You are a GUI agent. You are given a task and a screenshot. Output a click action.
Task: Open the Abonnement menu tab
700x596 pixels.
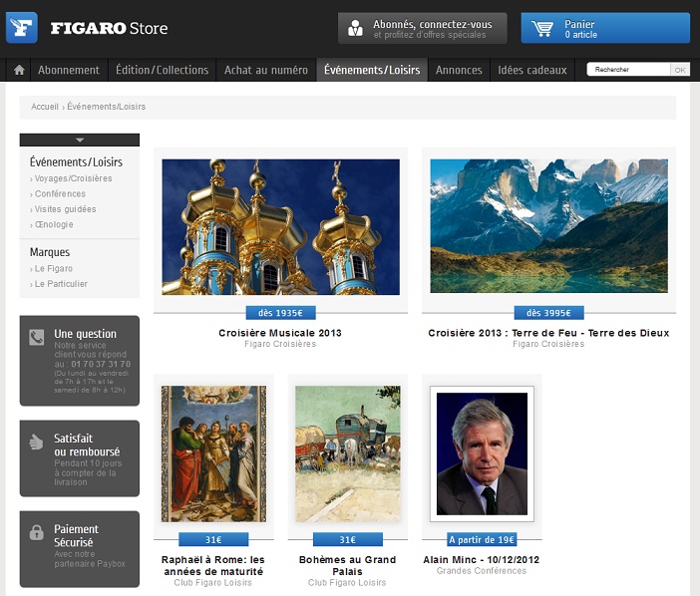69,70
